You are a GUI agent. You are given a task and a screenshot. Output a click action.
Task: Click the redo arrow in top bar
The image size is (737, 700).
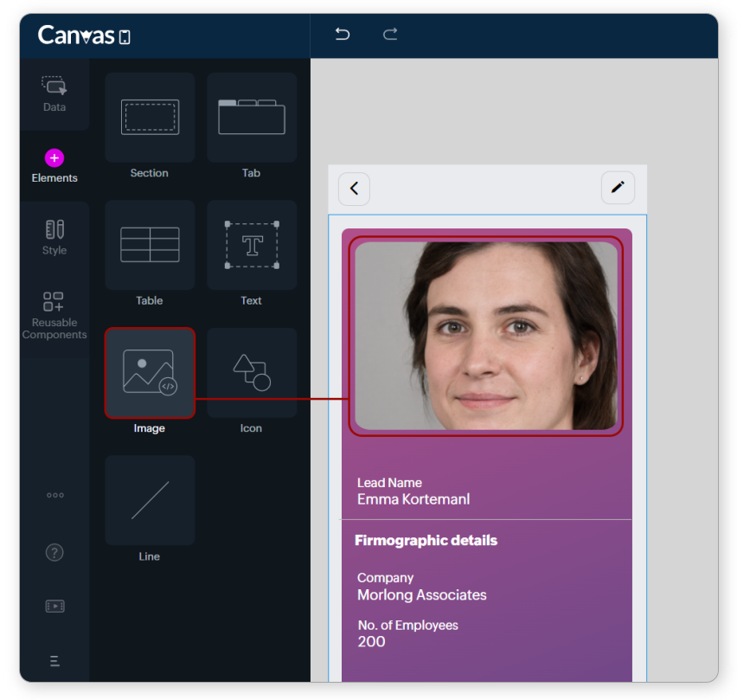click(390, 35)
